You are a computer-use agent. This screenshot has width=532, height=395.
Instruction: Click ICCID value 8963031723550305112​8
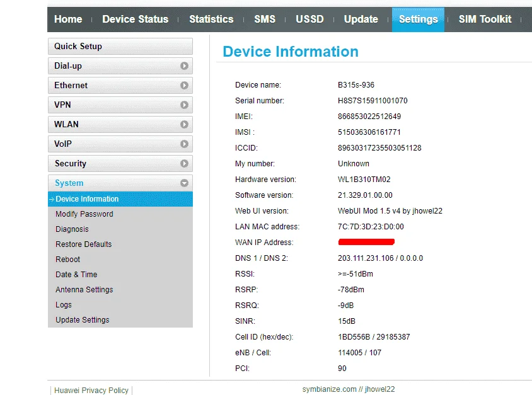(x=379, y=148)
